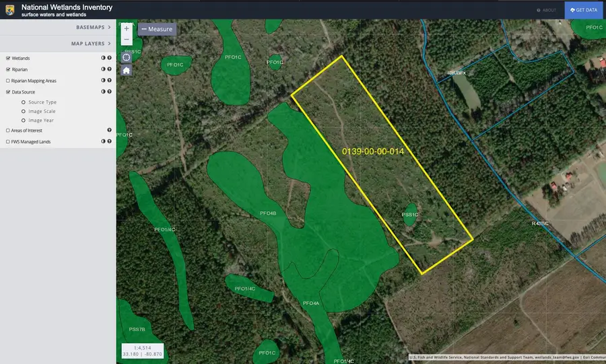Click the PSS7B wetland label
606x364 pixels.
click(x=137, y=329)
